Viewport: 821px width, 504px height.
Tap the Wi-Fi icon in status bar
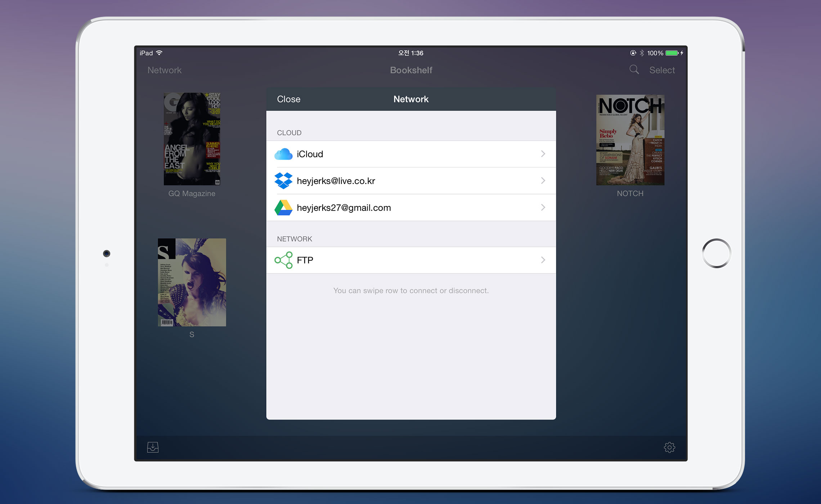(x=159, y=53)
